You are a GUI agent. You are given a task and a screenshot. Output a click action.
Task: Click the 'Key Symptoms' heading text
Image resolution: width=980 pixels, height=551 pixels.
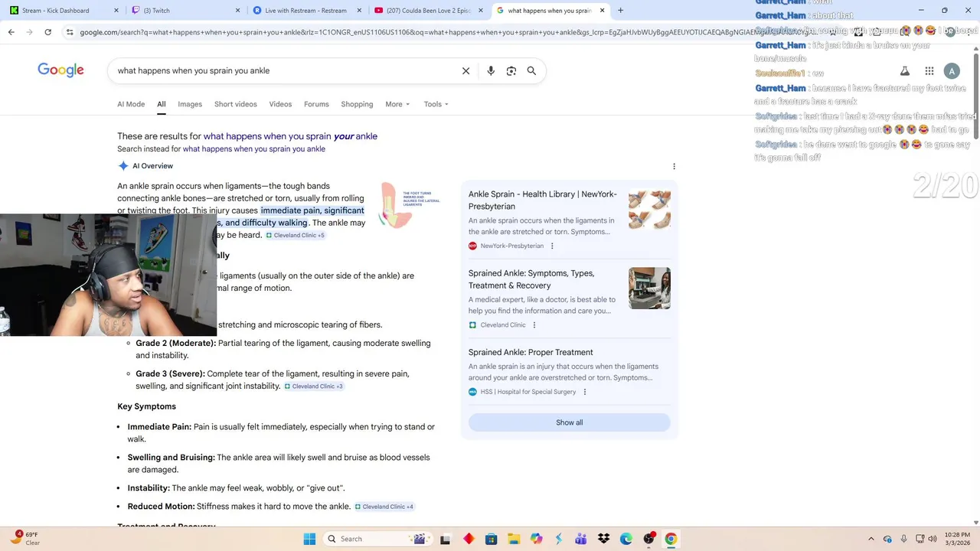coord(146,406)
